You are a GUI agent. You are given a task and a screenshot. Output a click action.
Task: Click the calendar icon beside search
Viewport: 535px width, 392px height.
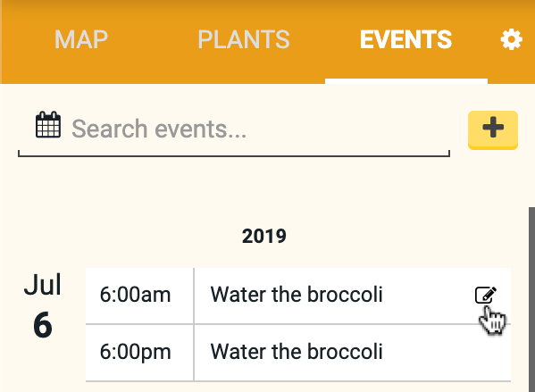point(48,124)
